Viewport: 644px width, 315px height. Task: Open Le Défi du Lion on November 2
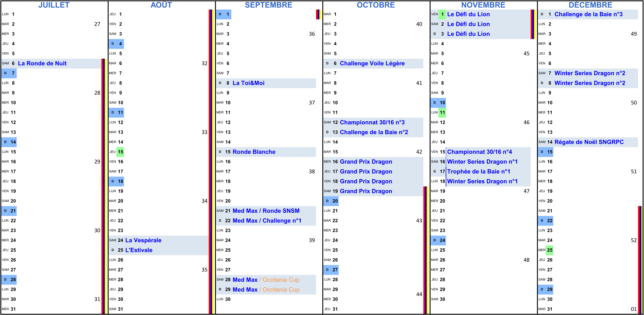point(468,24)
